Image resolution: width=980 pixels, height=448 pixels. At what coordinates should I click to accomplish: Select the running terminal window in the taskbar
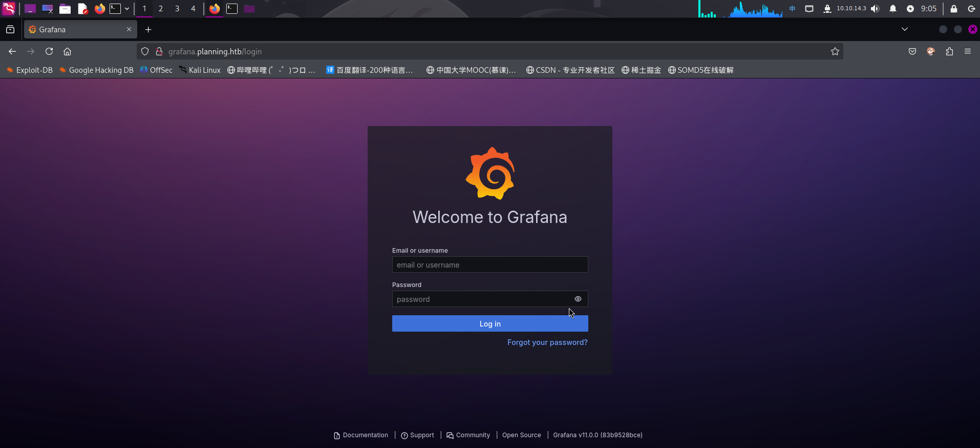point(232,9)
